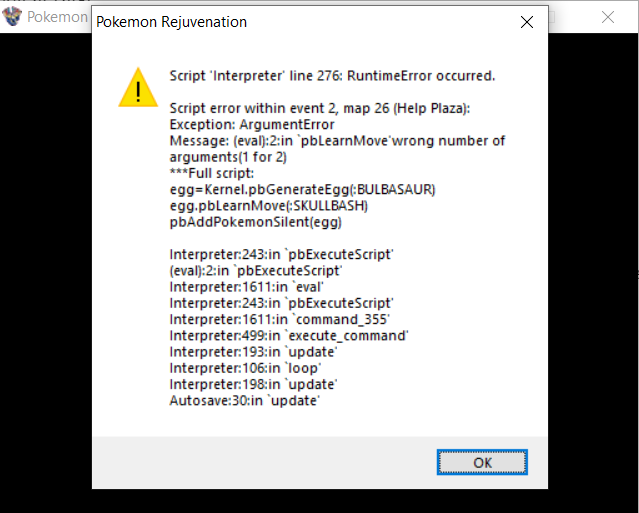Screen dimensions: 639x513
Task: Select the 'RuntimeError occurred' message line
Action: pyautogui.click(x=332, y=75)
